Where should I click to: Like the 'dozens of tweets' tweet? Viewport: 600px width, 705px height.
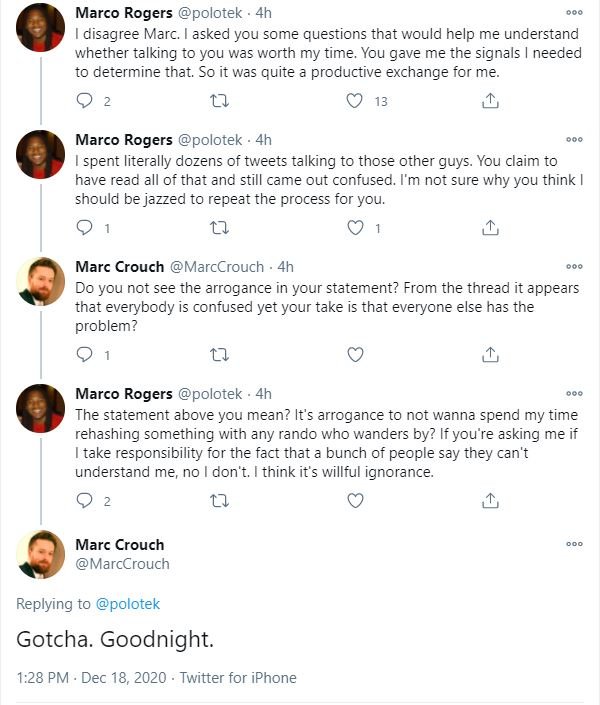coord(355,228)
